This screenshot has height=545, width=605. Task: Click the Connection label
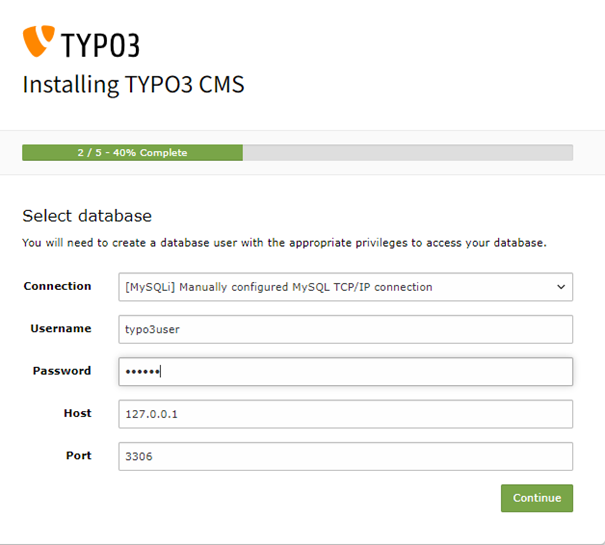(57, 286)
